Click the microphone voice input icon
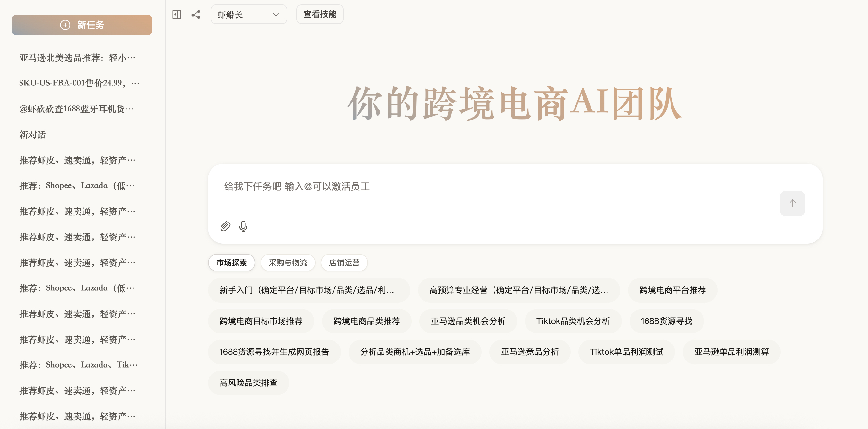 243,226
